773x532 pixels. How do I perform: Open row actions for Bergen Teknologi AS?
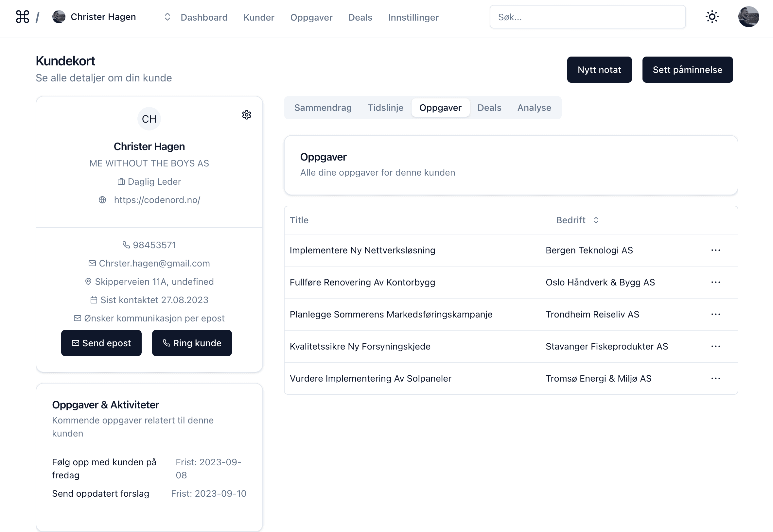pyautogui.click(x=715, y=250)
